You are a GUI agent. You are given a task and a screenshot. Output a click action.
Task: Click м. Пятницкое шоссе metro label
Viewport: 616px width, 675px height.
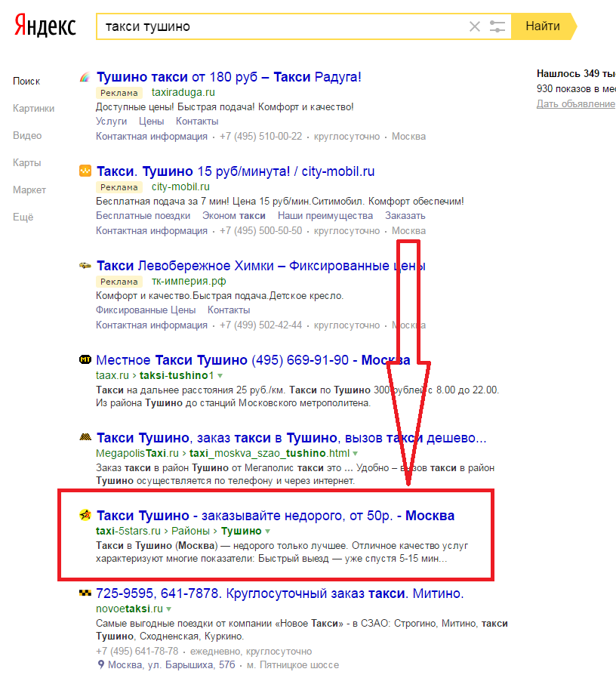pyautogui.click(x=293, y=665)
